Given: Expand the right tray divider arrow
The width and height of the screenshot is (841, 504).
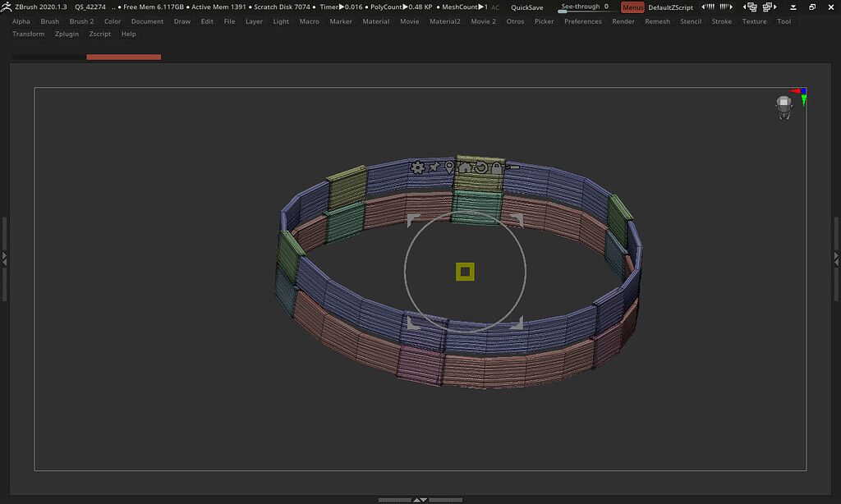Looking at the screenshot, I should point(836,259).
